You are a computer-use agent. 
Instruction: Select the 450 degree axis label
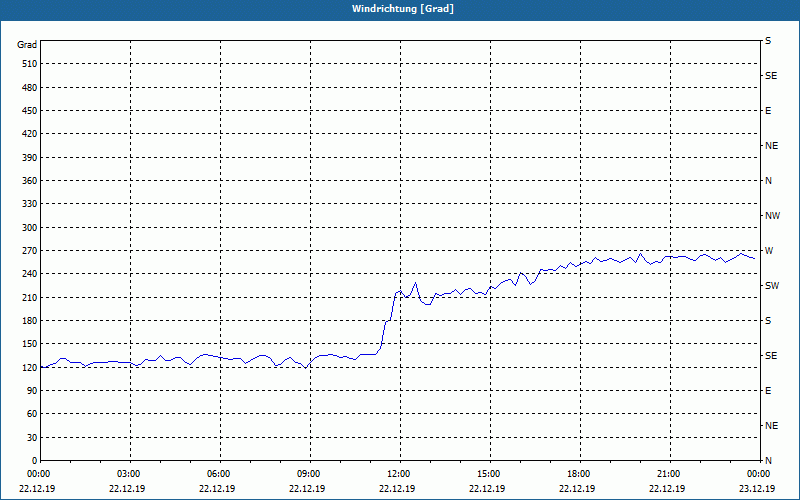tap(29, 111)
